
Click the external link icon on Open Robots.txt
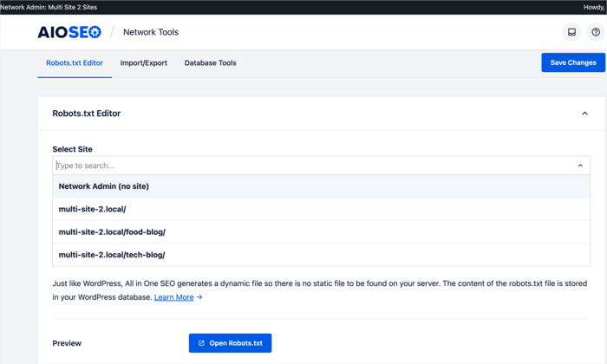(x=201, y=343)
